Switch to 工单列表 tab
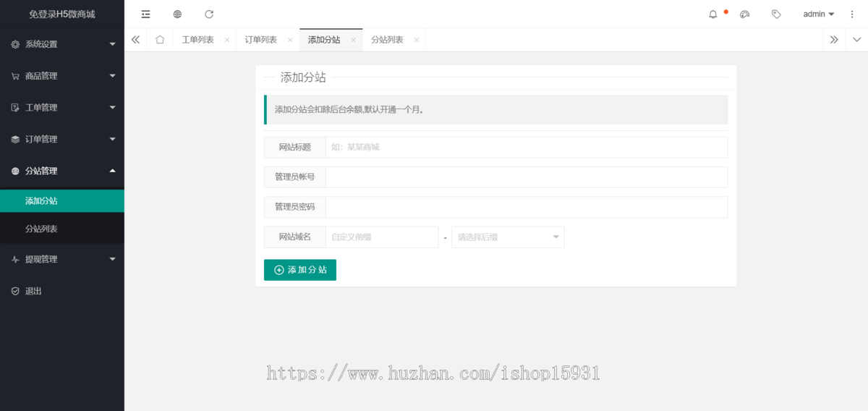This screenshot has width=868, height=411. pos(197,40)
